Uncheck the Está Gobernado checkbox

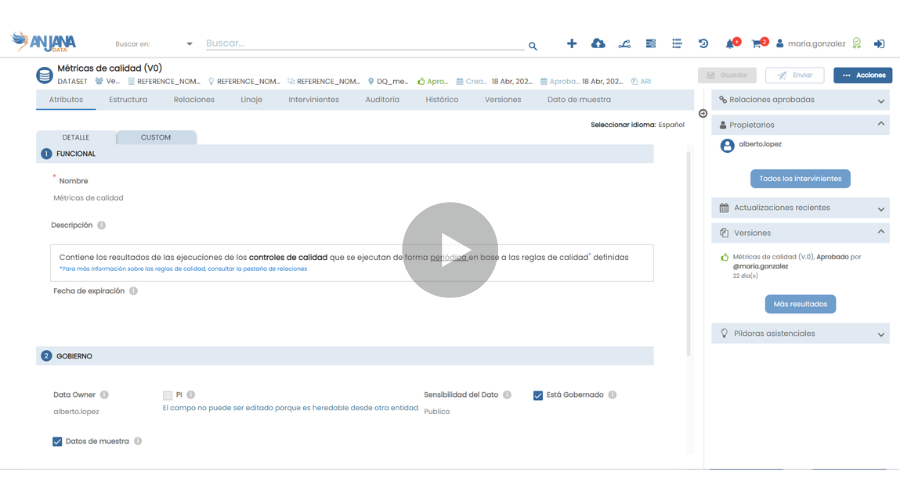pyautogui.click(x=538, y=395)
